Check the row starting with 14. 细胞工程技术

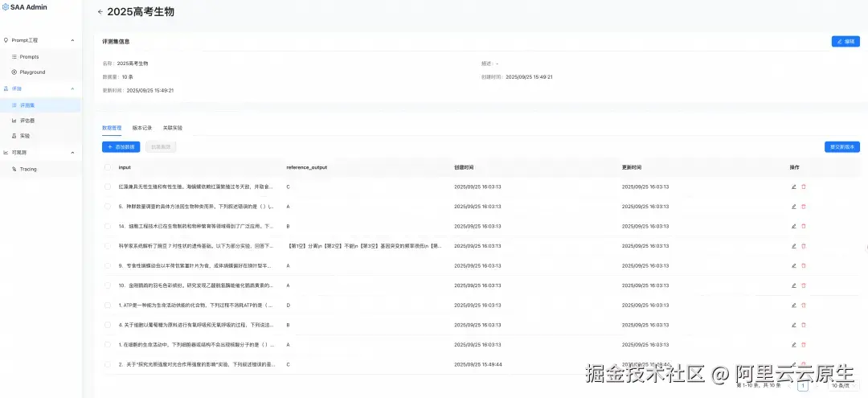(108, 226)
